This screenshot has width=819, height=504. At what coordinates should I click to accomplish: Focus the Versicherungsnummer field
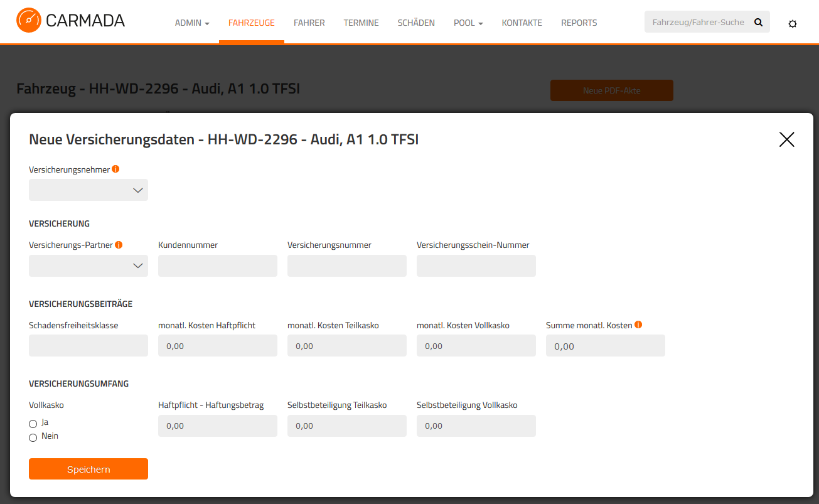coord(347,265)
